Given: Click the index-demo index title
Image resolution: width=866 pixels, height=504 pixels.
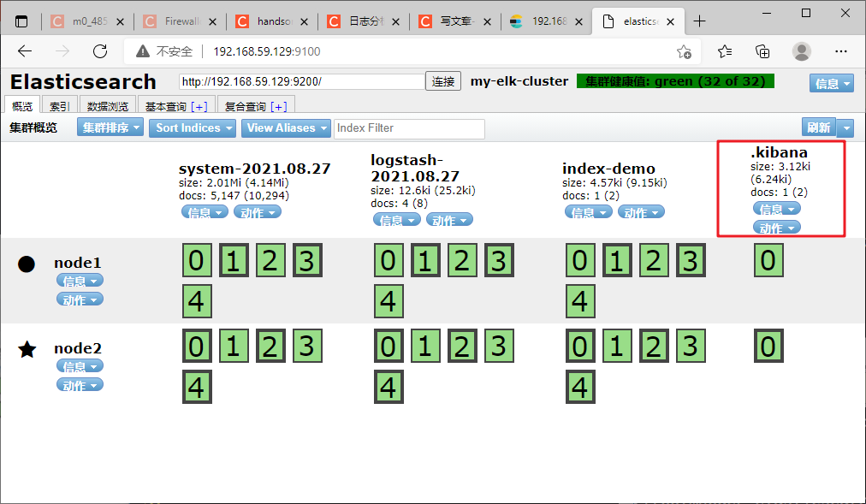Looking at the screenshot, I should tap(608, 169).
